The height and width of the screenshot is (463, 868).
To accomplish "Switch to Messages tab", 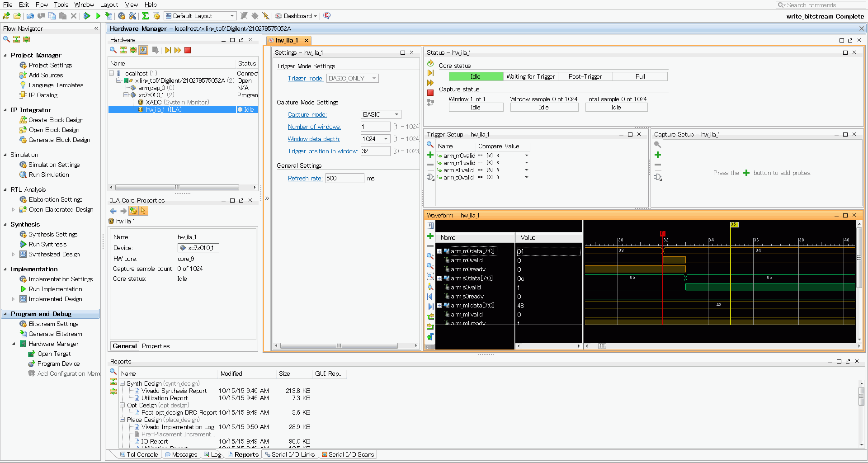I will click(x=181, y=454).
